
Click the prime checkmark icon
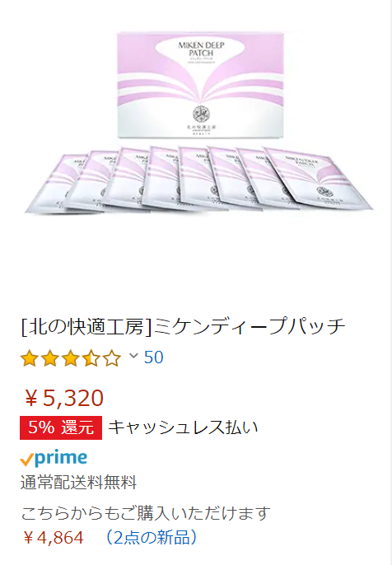coord(26,460)
